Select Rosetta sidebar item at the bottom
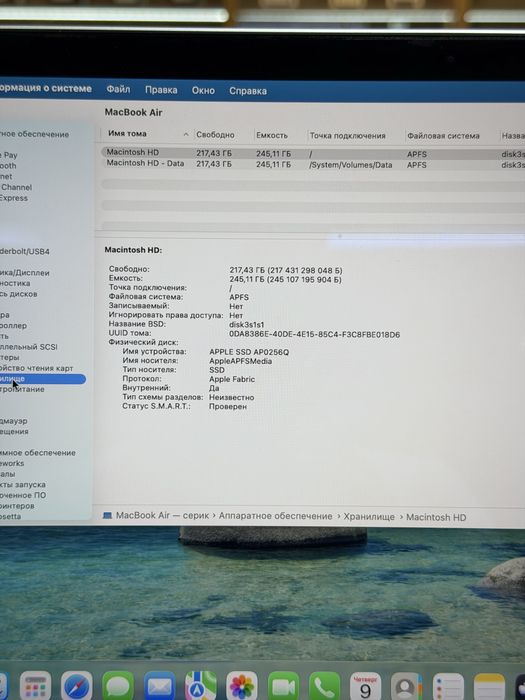Viewport: 525px width, 700px height. click(x=11, y=517)
